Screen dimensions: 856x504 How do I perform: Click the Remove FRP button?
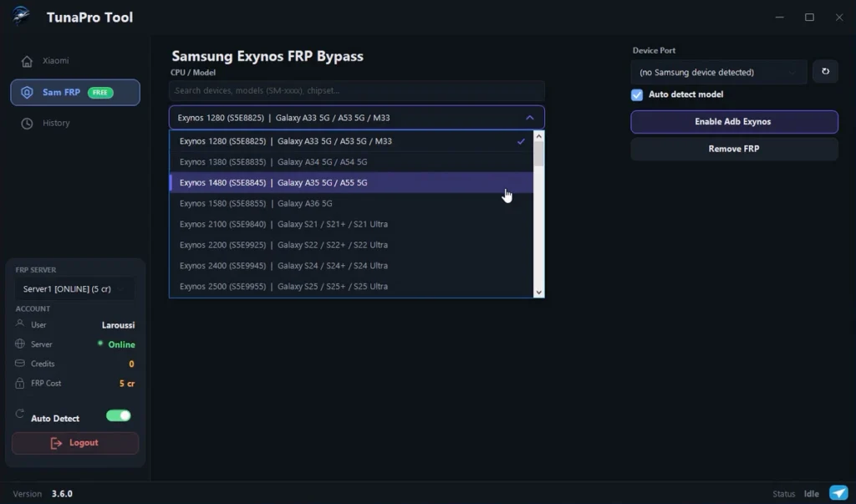(734, 149)
